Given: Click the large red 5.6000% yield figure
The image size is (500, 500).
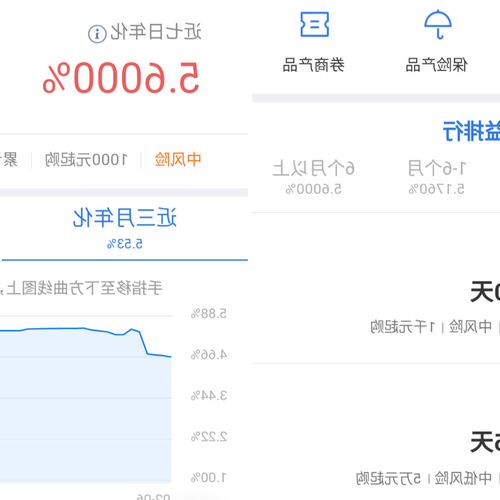Looking at the screenshot, I should [121, 78].
